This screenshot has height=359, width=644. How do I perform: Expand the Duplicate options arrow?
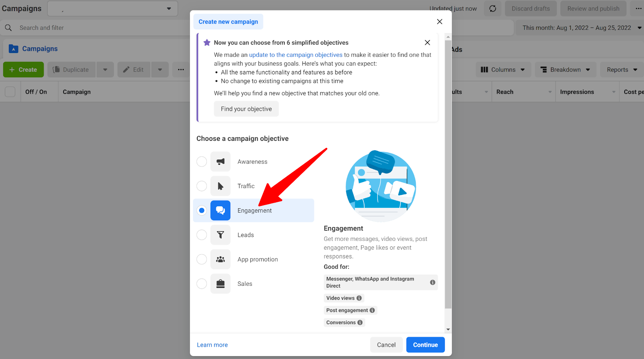[x=105, y=70]
